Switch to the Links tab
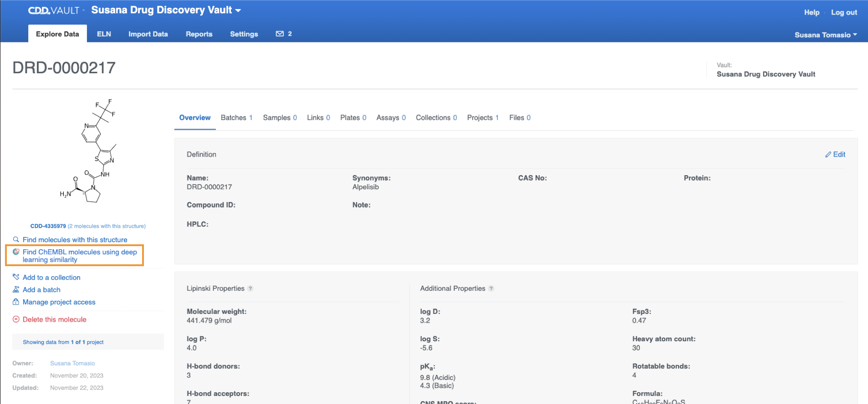Image resolution: width=868 pixels, height=404 pixels. click(x=318, y=117)
